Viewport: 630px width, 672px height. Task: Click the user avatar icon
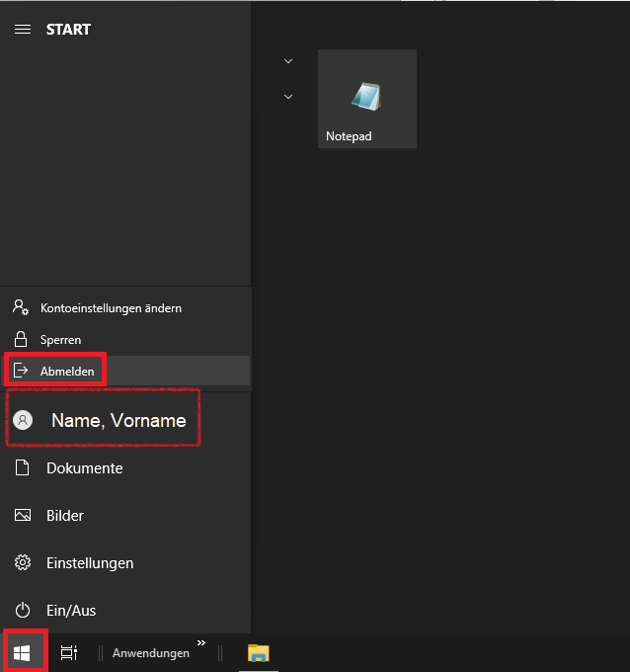23,420
